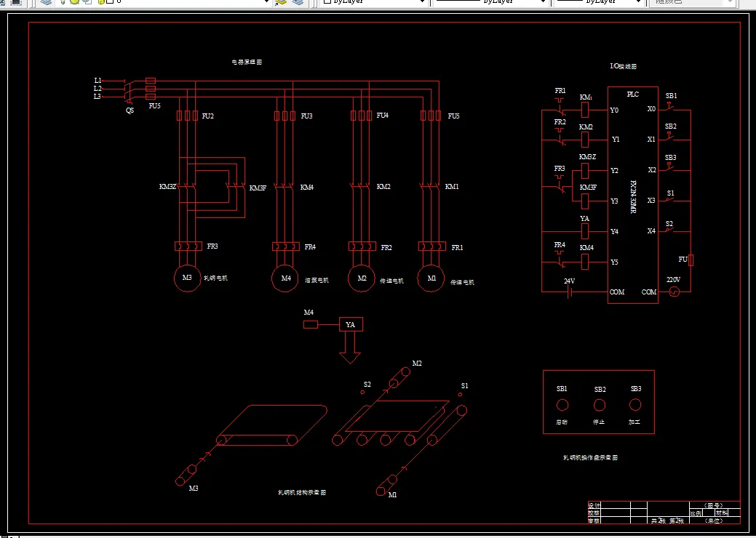Open the color ByLayer dropdown with square swatch
The width and height of the screenshot is (756, 538).
tap(375, 1)
